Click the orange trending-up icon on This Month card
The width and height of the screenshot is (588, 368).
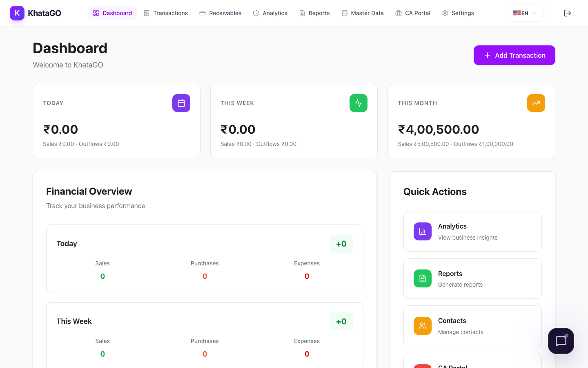click(536, 103)
